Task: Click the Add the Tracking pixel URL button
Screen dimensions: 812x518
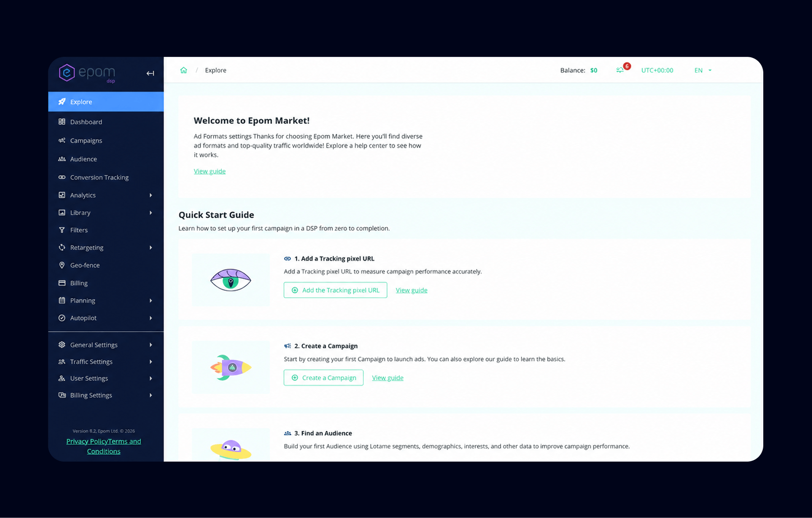Action: point(335,290)
